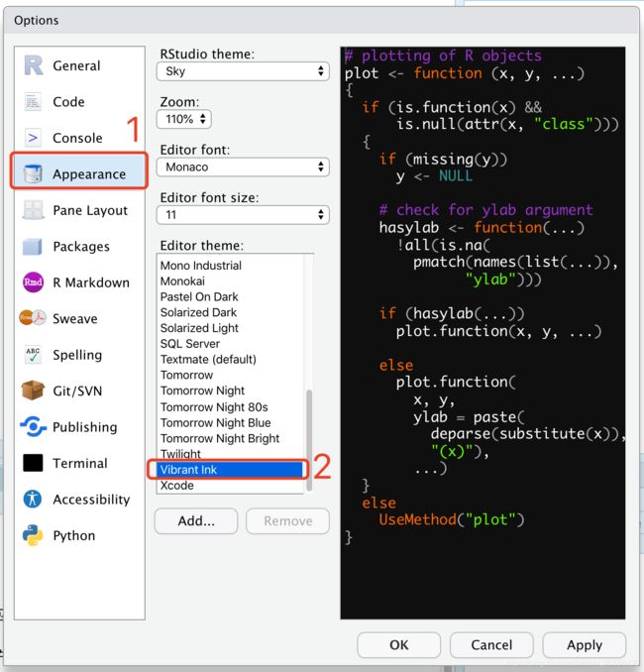Click the Accessibility person icon
Image resolution: width=644 pixels, height=672 pixels.
33,499
